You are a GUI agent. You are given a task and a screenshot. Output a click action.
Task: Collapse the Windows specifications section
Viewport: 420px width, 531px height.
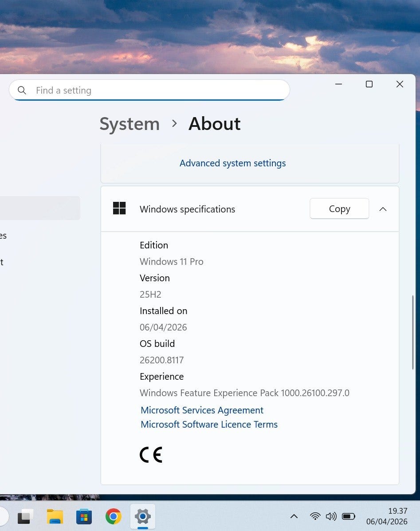(x=383, y=209)
